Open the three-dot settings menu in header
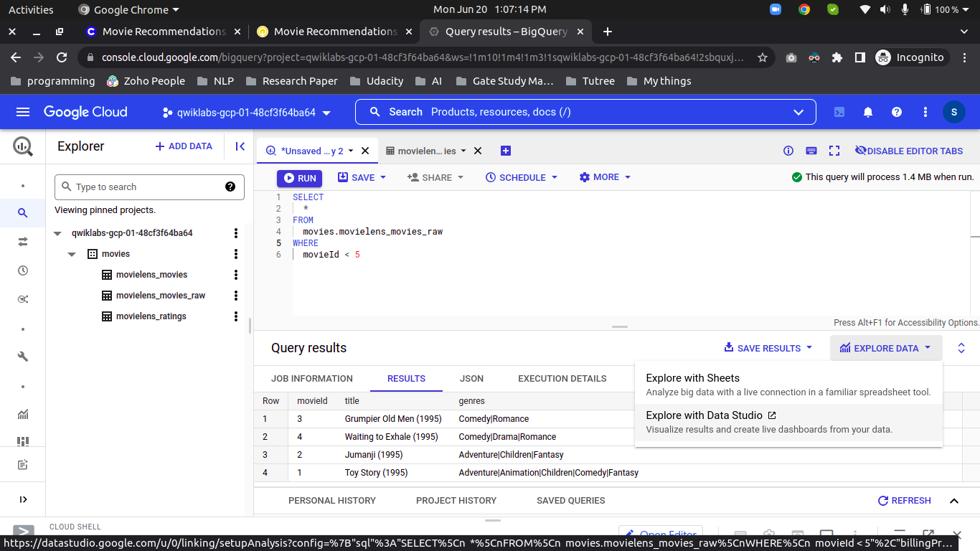980x551 pixels. (925, 112)
